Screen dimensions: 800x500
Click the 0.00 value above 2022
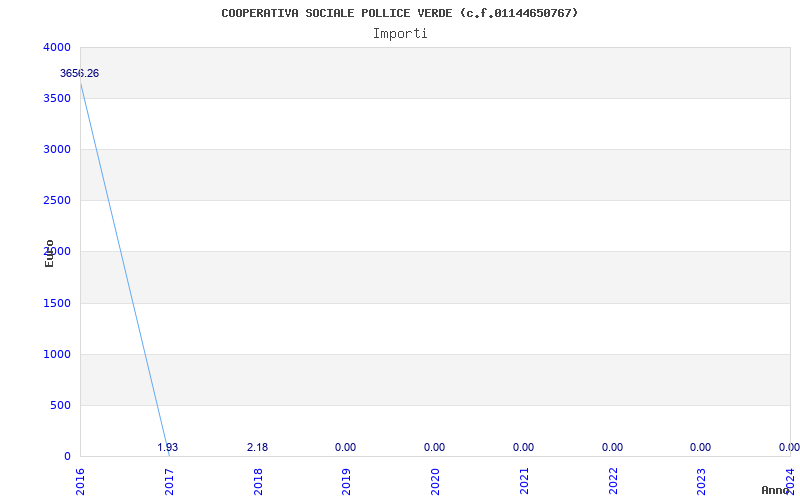click(x=612, y=447)
